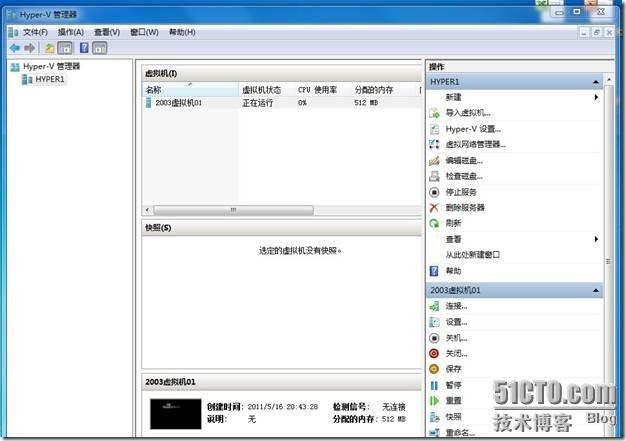Click the 导入虚拟机 icon
The image size is (626, 441).
click(434, 113)
